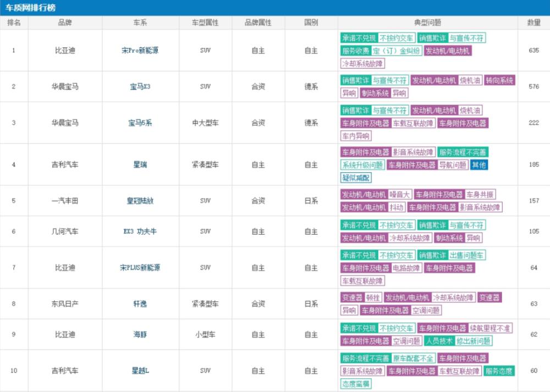Click the 服务态度 tag in 星越L row
Viewport: 550px width, 392px height.
tap(499, 371)
